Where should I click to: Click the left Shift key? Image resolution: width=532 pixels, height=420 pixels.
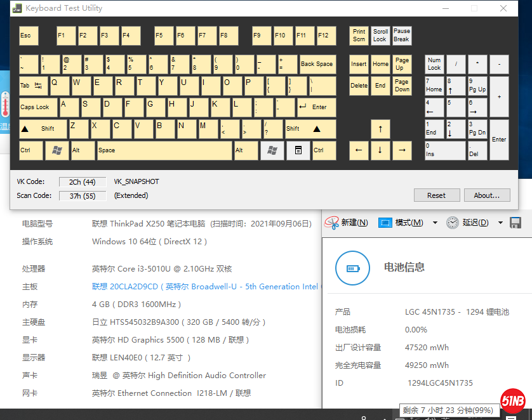point(43,129)
